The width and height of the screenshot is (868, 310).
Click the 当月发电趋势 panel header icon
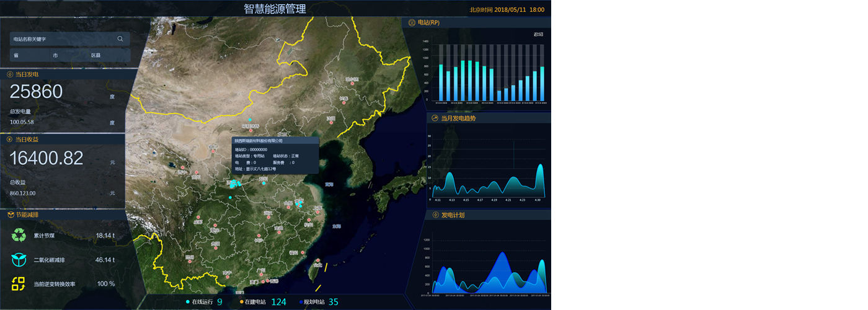435,118
